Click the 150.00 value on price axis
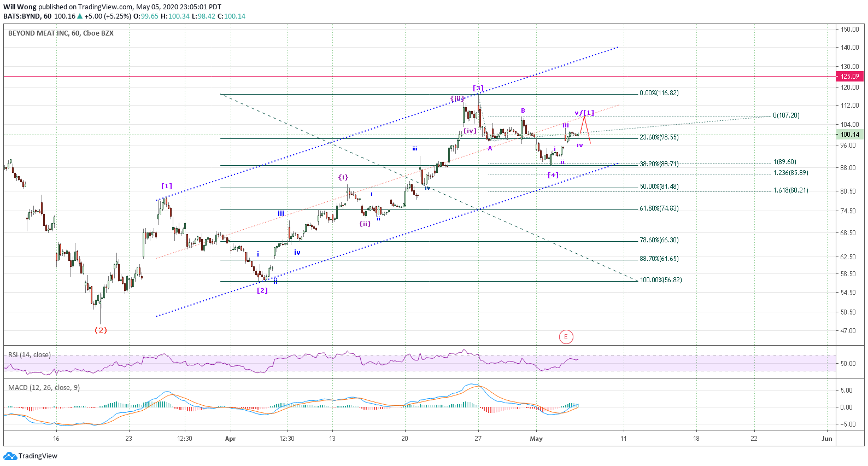This screenshot has height=466, width=868. point(850,30)
